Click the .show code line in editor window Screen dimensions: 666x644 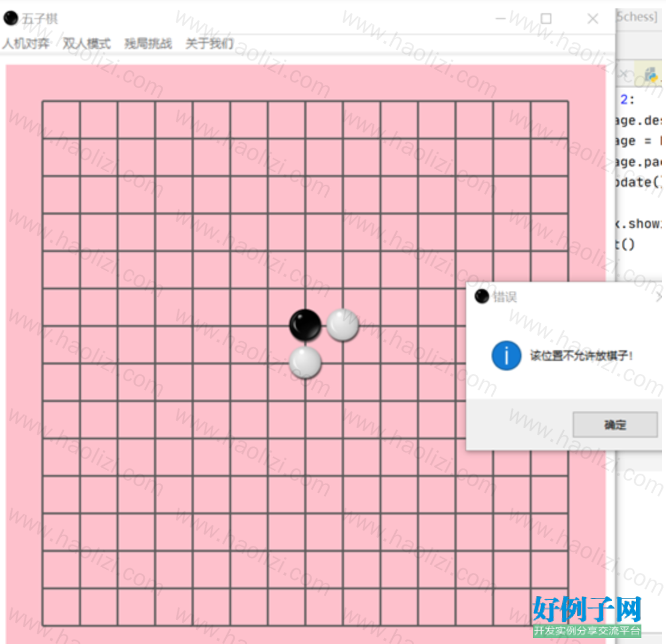tap(638, 223)
